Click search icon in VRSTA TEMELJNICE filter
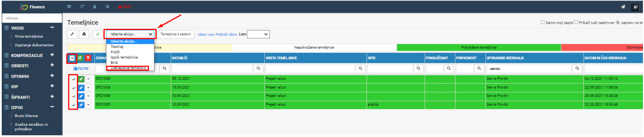 click(361, 68)
